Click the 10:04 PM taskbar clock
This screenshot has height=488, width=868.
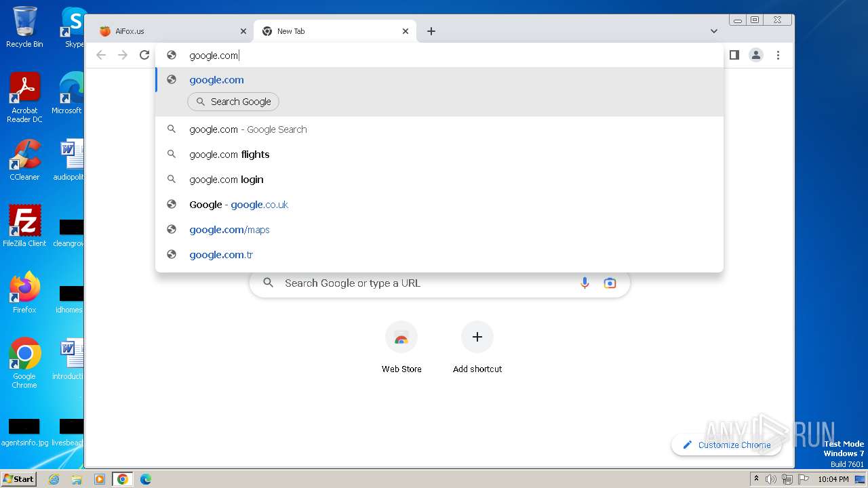[833, 479]
